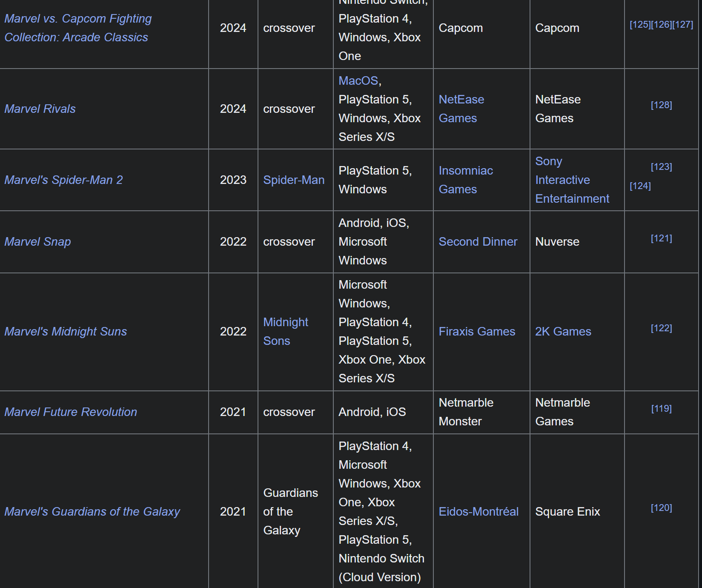
Task: Jump to citation [119] for Future Revolution
Action: [x=661, y=409]
